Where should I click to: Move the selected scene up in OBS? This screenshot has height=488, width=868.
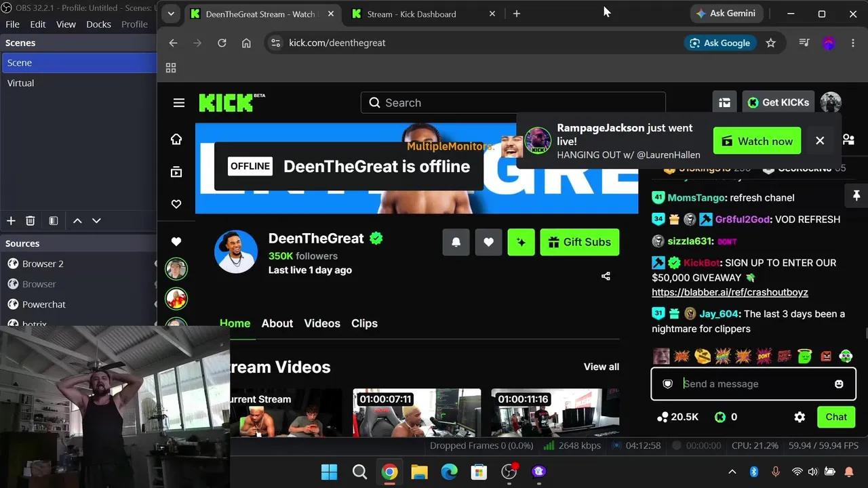(77, 221)
